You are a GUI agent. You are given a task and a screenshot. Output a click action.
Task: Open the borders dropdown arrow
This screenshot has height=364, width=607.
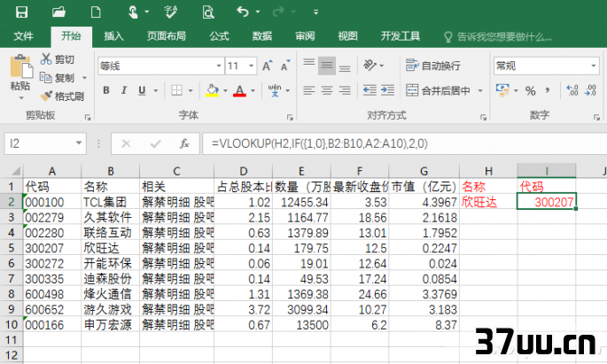(x=191, y=91)
